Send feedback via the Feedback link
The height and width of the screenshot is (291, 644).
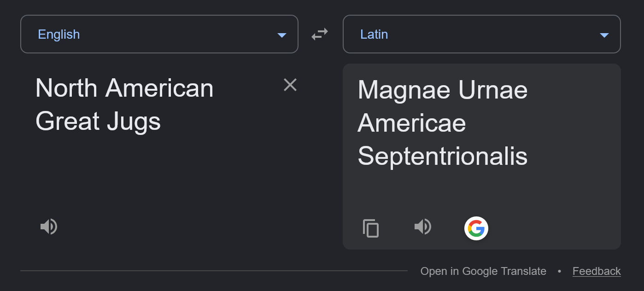pos(597,271)
